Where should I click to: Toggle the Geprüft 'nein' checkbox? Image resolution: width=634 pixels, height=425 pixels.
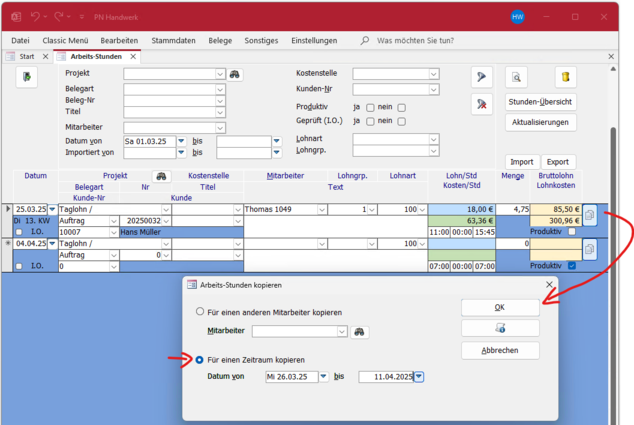point(402,120)
